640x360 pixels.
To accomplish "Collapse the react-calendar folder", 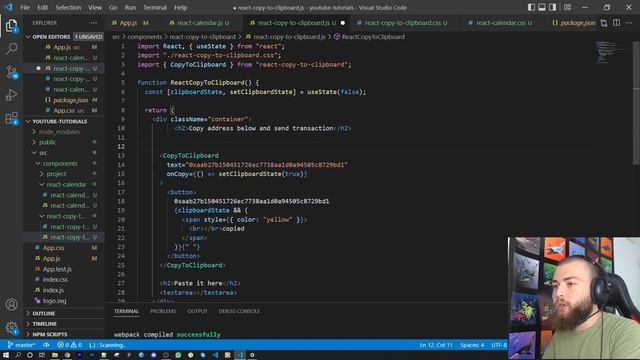I will point(64,184).
